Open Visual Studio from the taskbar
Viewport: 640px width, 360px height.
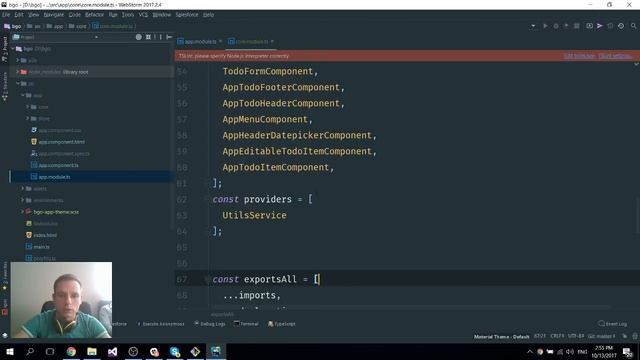pyautogui.click(x=113, y=351)
